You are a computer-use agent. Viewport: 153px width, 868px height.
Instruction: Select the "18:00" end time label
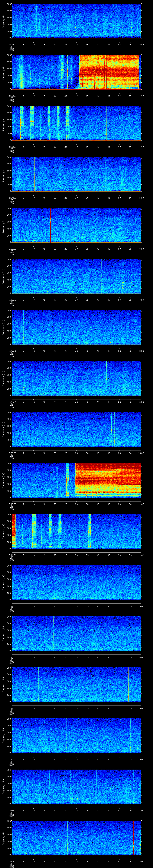pos(141,861)
